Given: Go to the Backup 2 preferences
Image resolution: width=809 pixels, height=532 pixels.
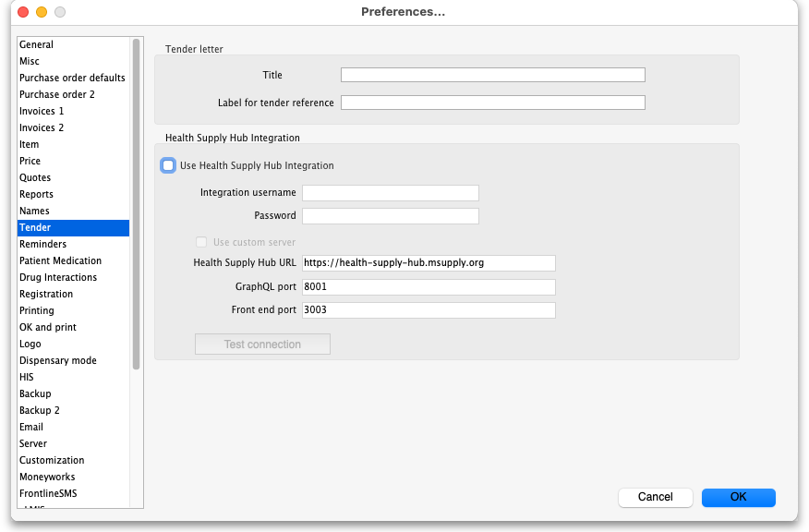Looking at the screenshot, I should tap(40, 410).
